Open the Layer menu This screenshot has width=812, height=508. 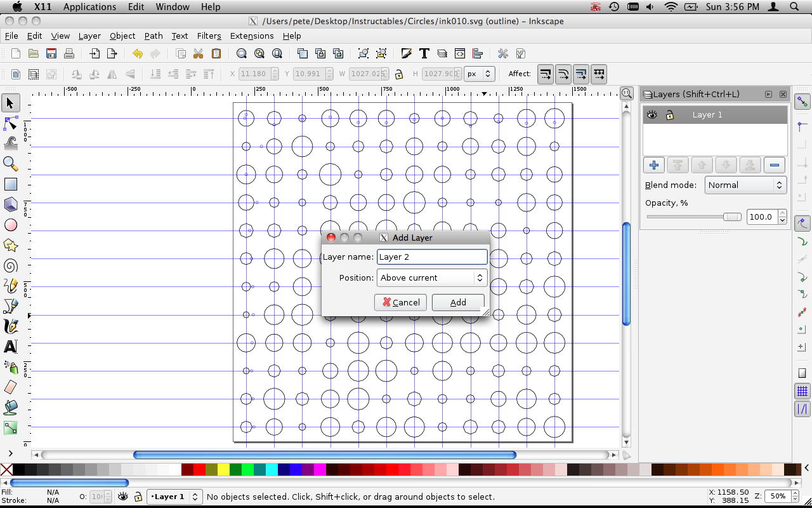pos(89,36)
